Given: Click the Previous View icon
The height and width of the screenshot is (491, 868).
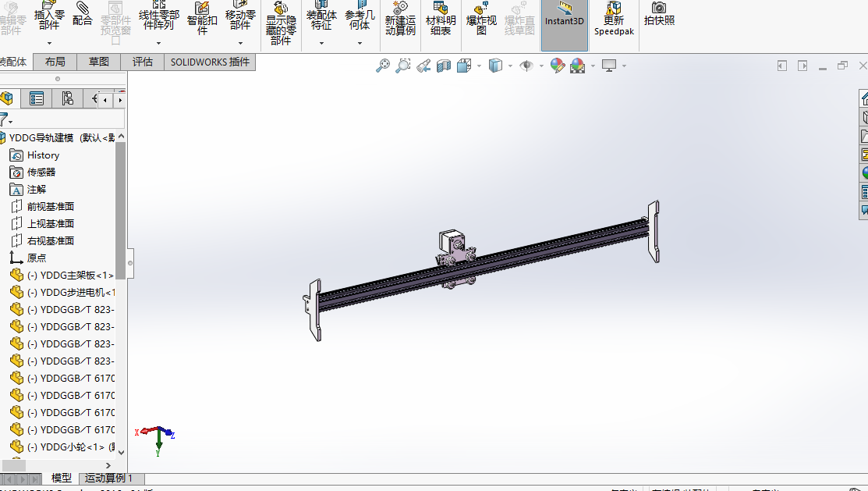Looking at the screenshot, I should tap(423, 66).
